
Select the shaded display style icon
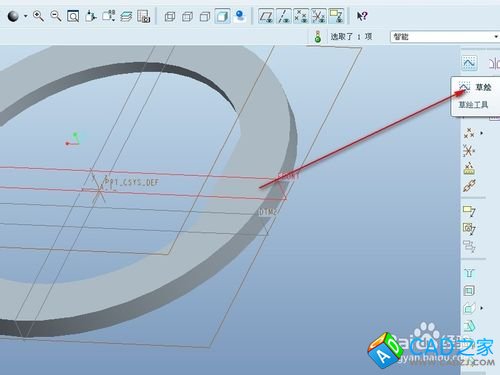pos(222,16)
